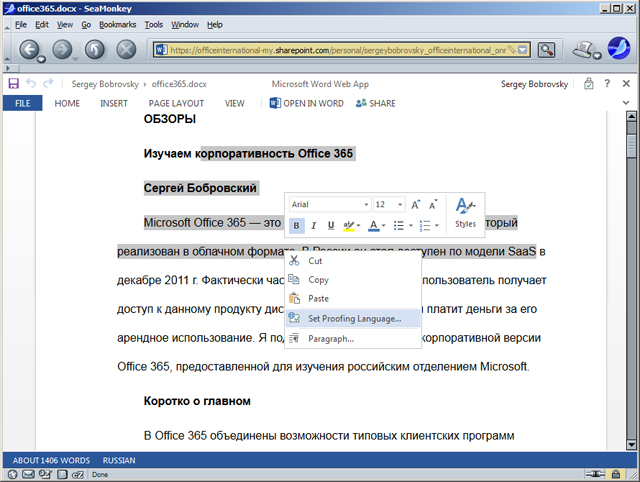This screenshot has height=482, width=640.
Task: Expand the numbering style dropdown arrow
Action: 437,225
